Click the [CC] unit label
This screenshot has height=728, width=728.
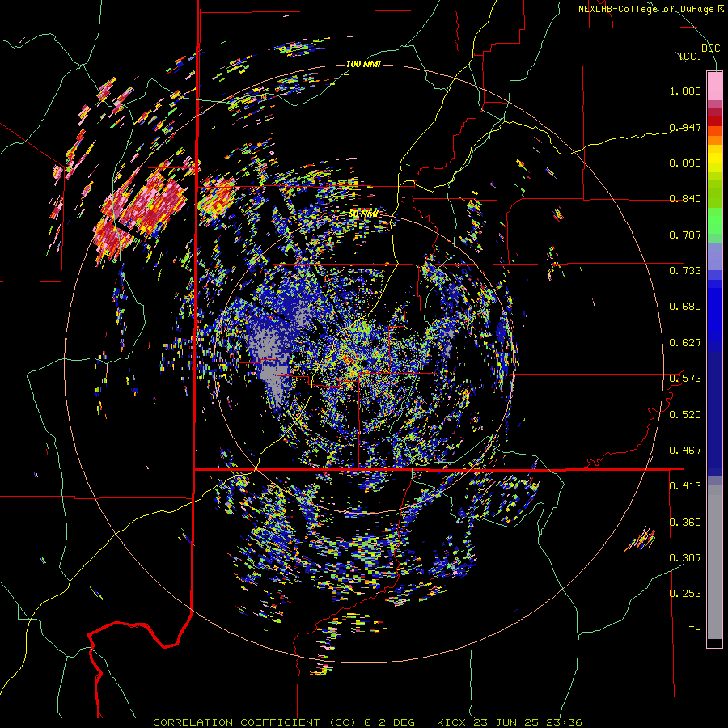(x=691, y=56)
